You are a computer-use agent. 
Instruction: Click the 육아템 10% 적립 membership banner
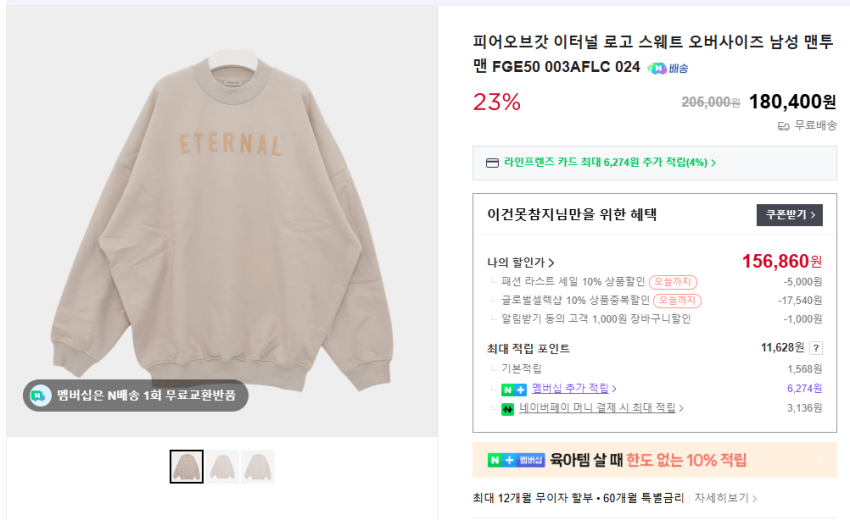(654, 460)
